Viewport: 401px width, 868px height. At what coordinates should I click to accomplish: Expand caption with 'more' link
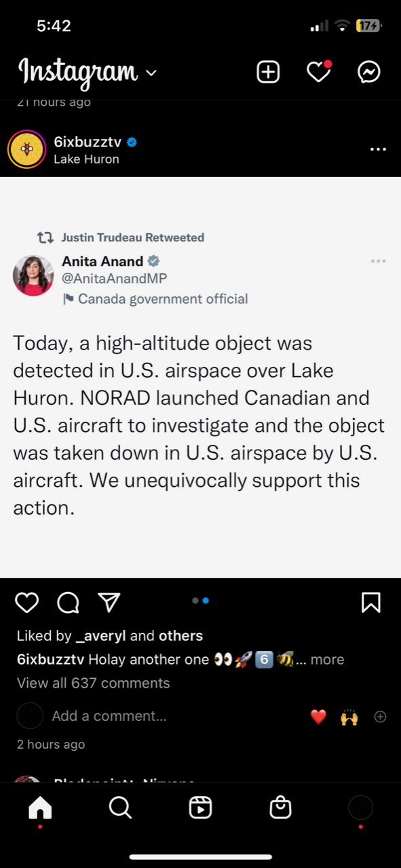(x=327, y=659)
